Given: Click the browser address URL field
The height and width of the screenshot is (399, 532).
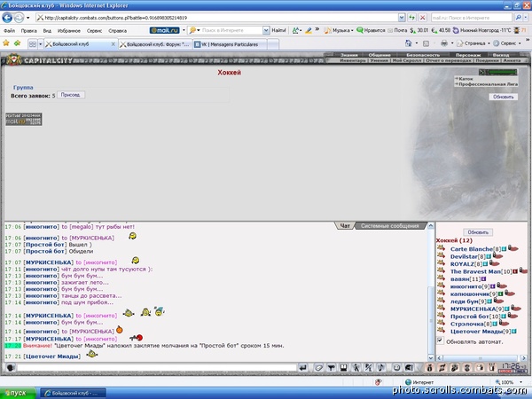Looking at the screenshot, I should click(x=217, y=18).
